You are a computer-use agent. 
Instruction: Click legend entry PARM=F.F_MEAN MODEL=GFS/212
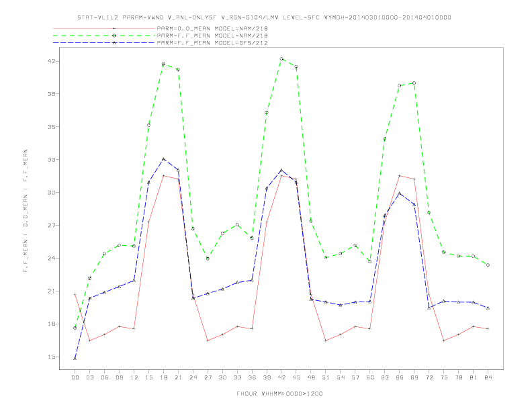pyautogui.click(x=212, y=43)
